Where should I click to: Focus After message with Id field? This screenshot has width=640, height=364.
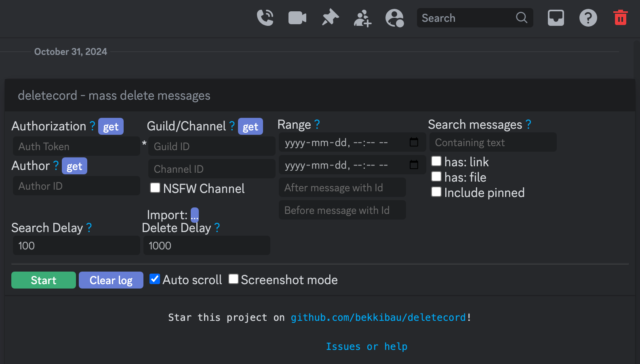pos(342,187)
